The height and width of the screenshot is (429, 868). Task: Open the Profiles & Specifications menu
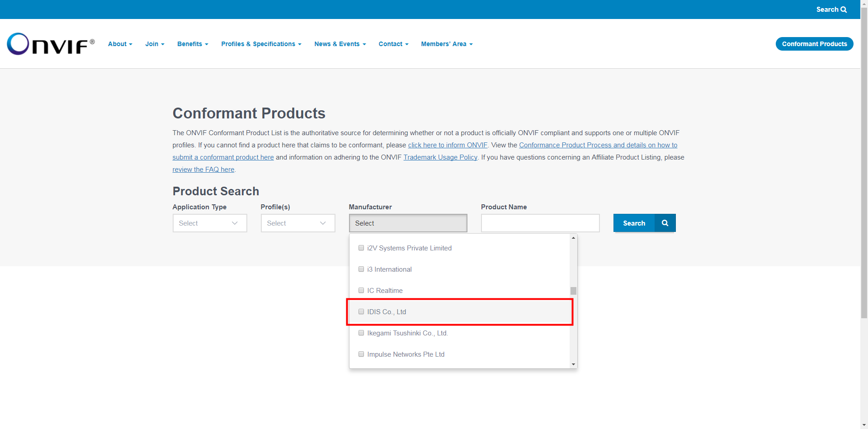pyautogui.click(x=261, y=44)
